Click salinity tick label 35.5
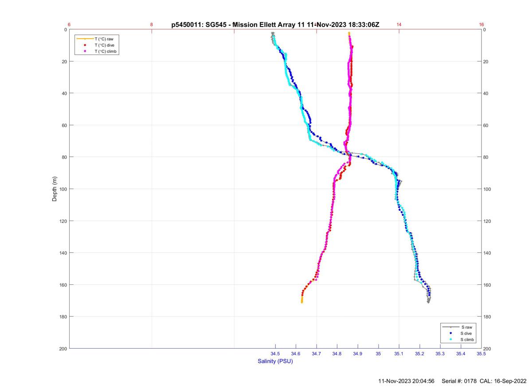The width and height of the screenshot is (532, 392). coord(481,353)
